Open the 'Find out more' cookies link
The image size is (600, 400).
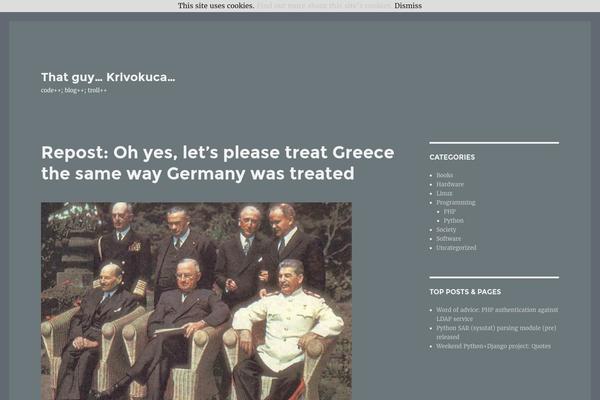[x=324, y=6]
